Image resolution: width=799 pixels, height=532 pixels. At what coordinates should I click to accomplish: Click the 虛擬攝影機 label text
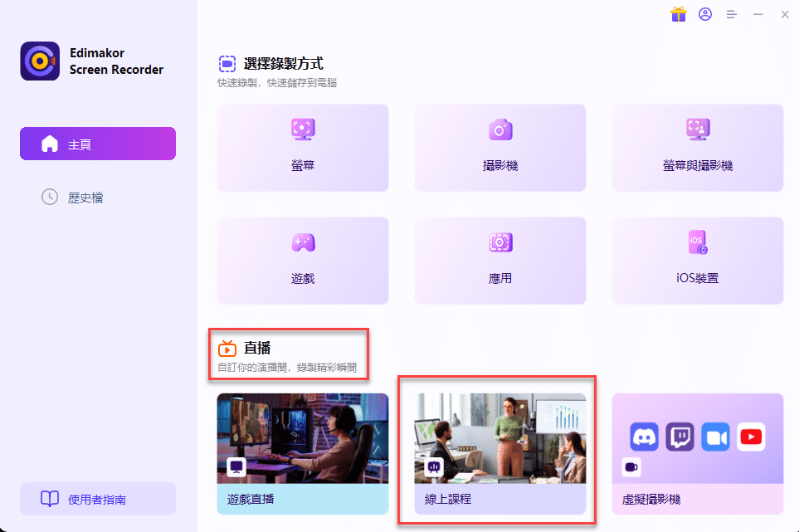pos(651,499)
